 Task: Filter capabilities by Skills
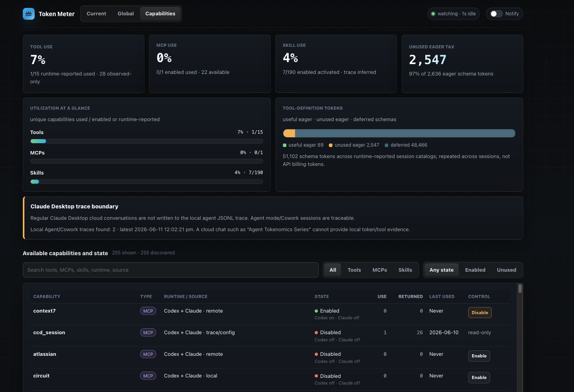point(405,270)
